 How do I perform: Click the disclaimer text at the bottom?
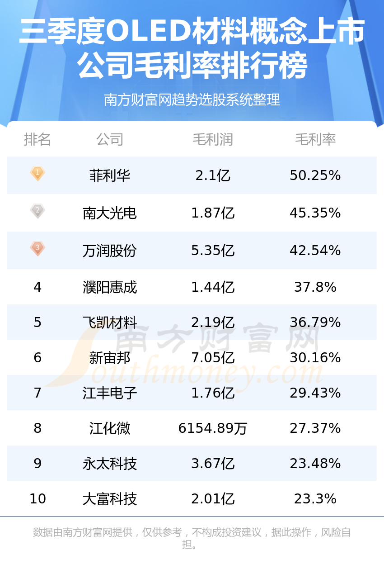192,538
